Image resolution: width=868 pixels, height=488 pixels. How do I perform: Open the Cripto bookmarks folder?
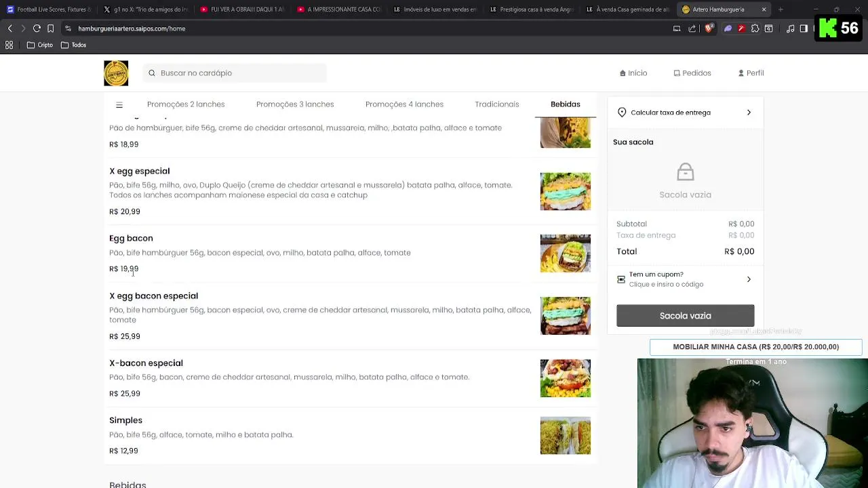(x=40, y=45)
